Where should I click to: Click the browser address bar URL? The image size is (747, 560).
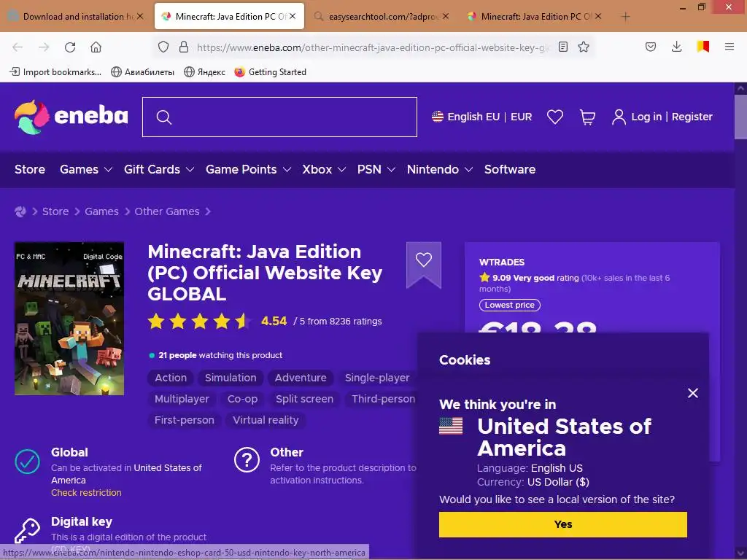373,47
